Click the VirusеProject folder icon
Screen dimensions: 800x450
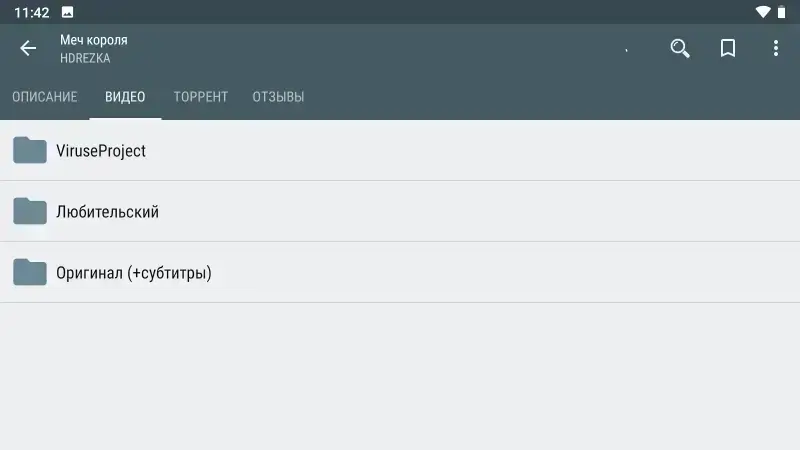click(30, 150)
